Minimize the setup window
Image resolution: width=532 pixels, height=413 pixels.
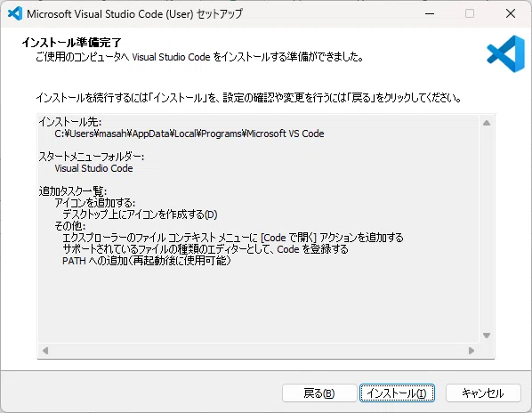click(x=430, y=13)
